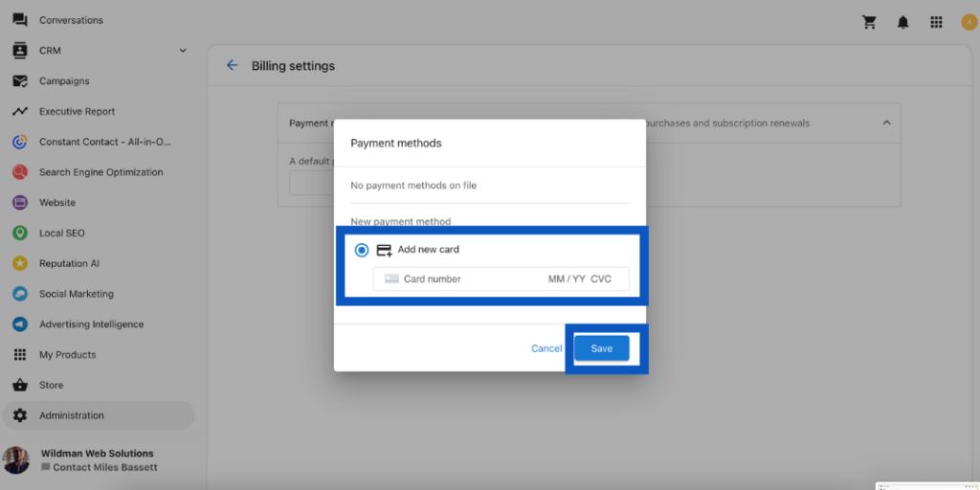The height and width of the screenshot is (490, 980).
Task: Open the notifications bell
Action: pos(902,21)
